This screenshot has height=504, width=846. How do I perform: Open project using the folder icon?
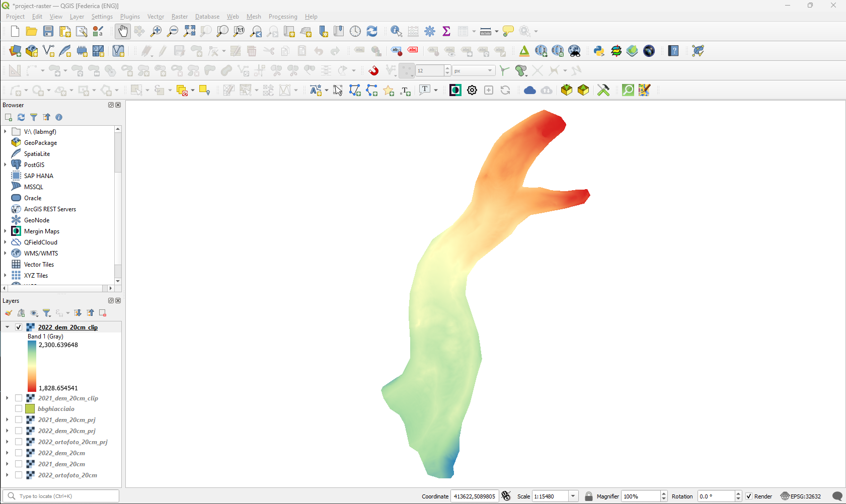coord(31,31)
